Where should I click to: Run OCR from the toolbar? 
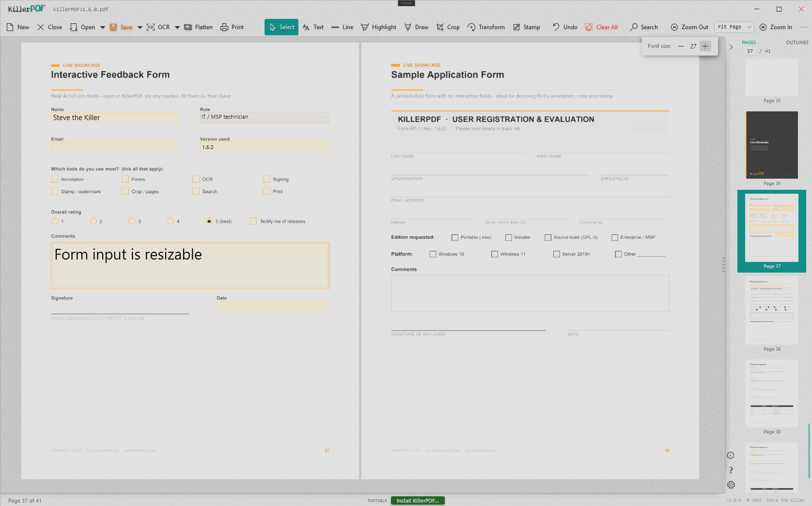(x=158, y=27)
